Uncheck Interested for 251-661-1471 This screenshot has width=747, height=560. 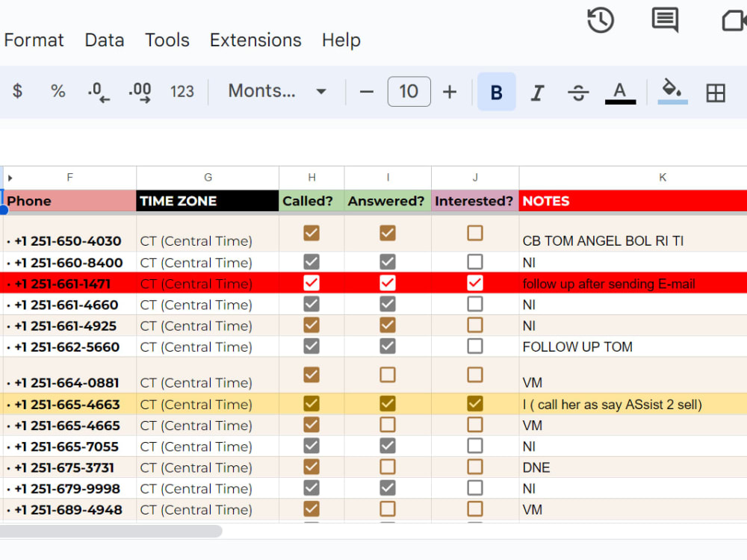tap(475, 283)
